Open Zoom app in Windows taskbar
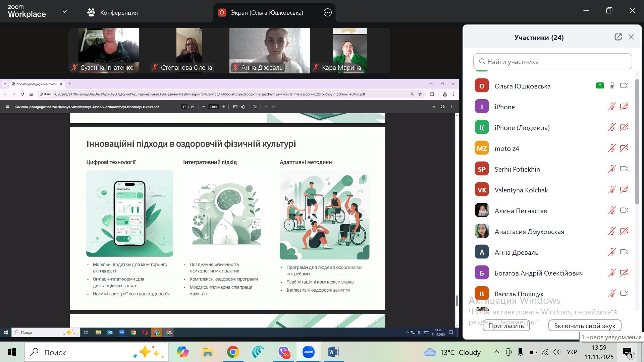Image resolution: width=644 pixels, height=362 pixels. click(308, 352)
